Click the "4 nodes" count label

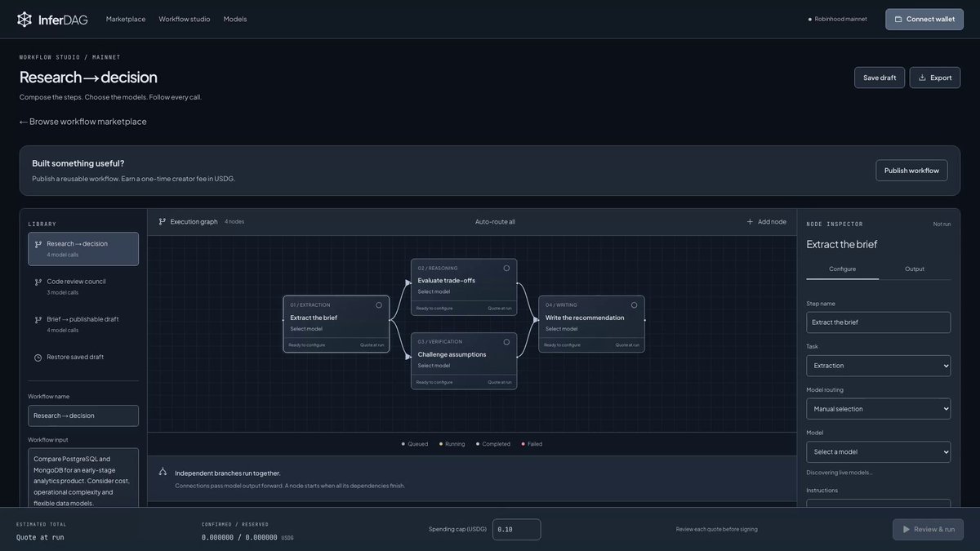(234, 221)
